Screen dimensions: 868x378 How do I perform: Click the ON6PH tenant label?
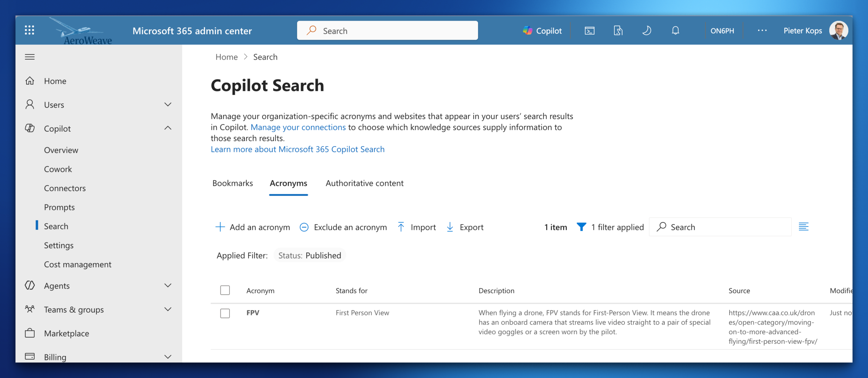click(722, 31)
